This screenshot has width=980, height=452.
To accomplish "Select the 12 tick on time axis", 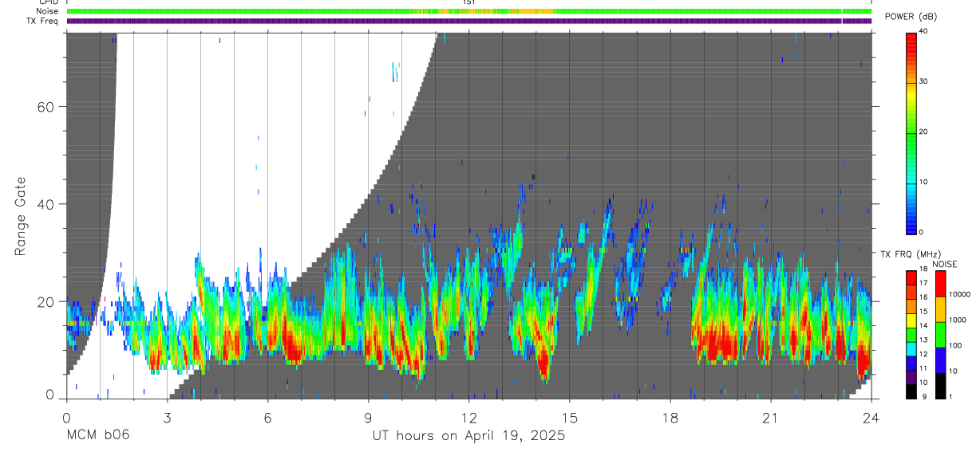I will 469,417.
